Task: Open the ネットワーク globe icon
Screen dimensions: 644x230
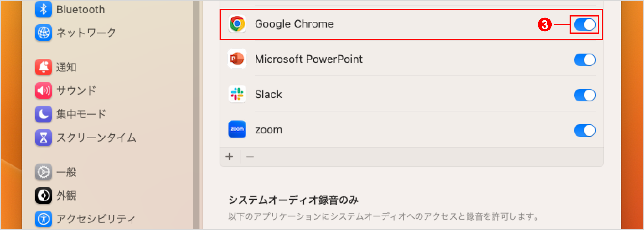Action: point(43,33)
